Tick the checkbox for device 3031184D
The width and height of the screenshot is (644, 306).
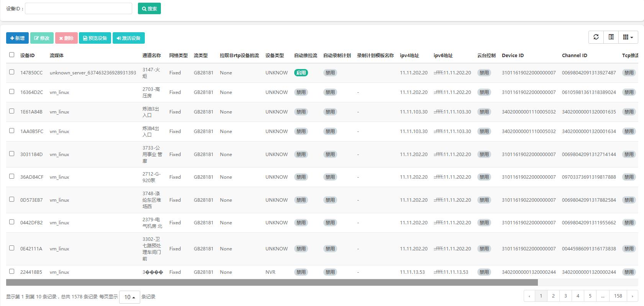click(11, 154)
